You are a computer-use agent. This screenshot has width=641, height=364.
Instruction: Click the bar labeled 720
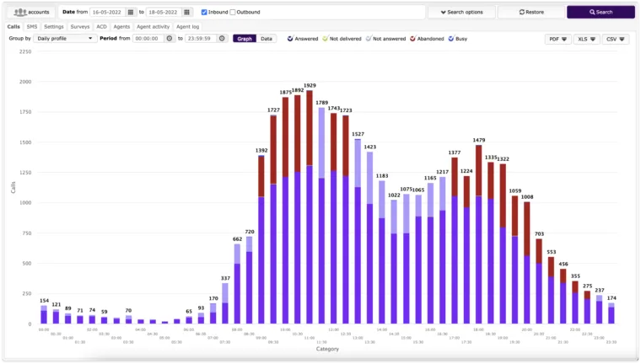click(x=250, y=281)
